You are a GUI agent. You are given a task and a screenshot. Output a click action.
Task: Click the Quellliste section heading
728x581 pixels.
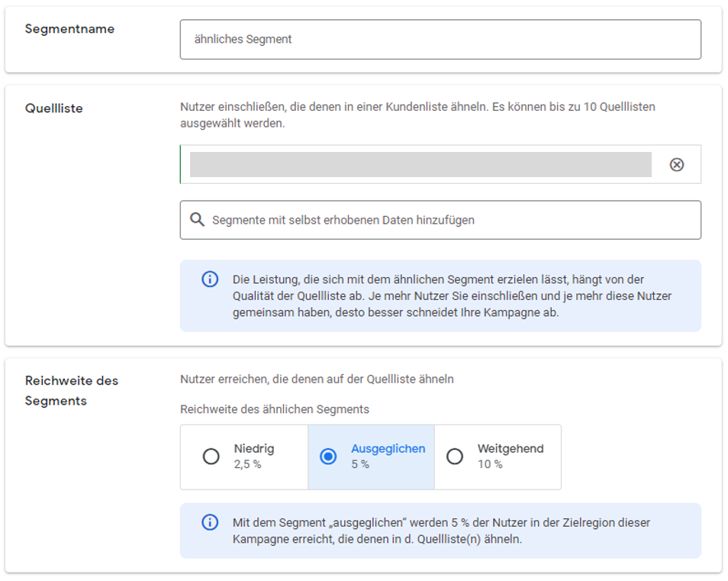(x=53, y=108)
